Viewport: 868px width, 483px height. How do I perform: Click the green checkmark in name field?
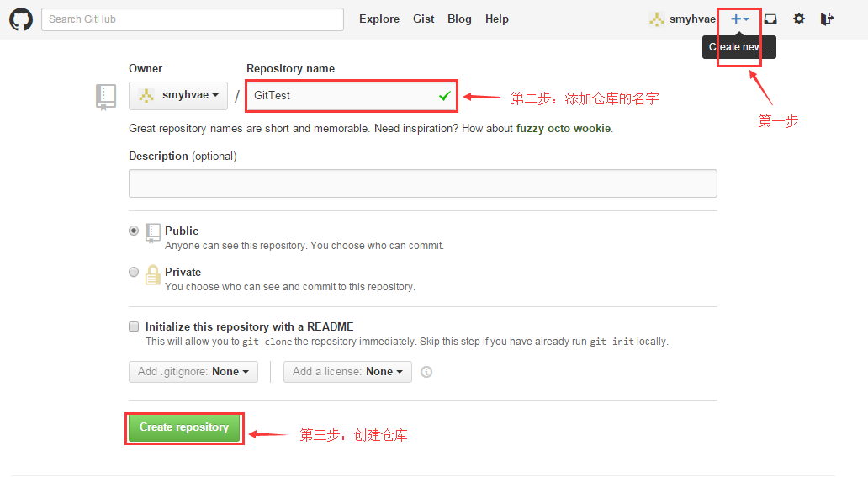click(x=444, y=96)
